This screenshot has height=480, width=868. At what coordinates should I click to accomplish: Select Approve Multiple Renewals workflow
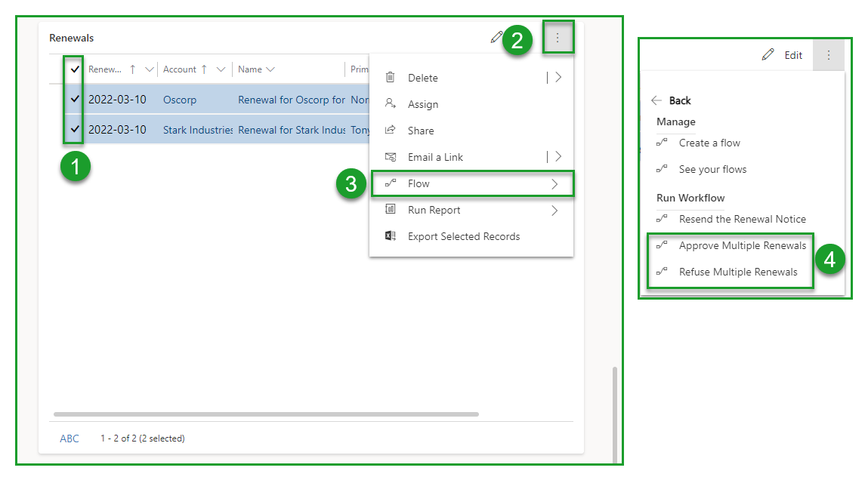point(742,245)
